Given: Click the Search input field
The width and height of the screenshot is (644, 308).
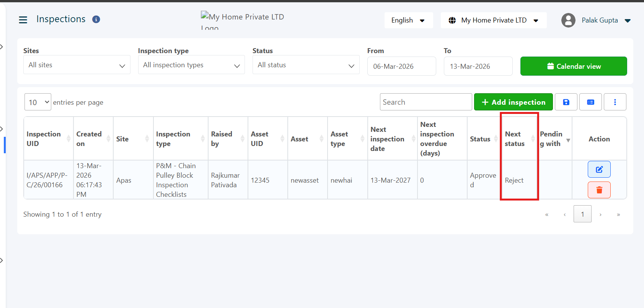Looking at the screenshot, I should pyautogui.click(x=426, y=102).
